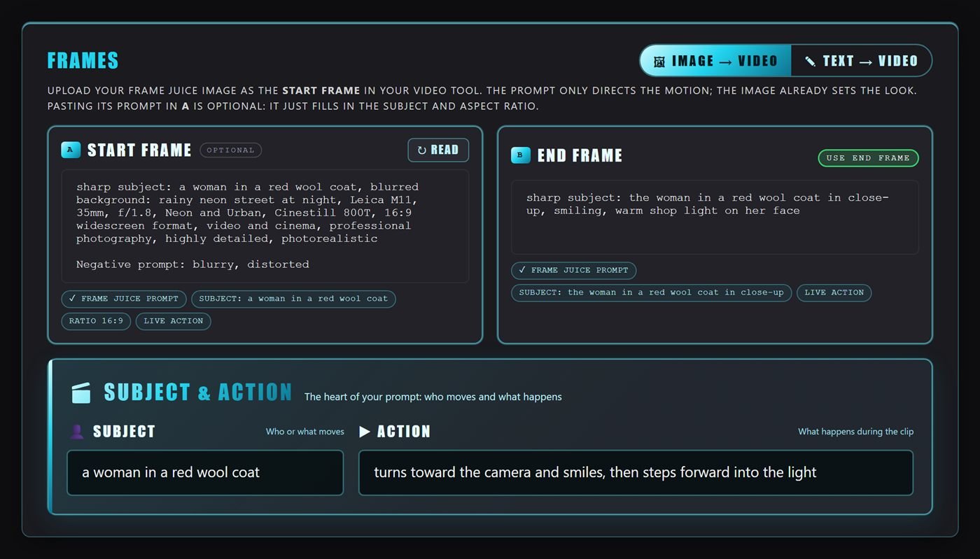Click the clapperboard icon next to Subject & Action
Image resolution: width=980 pixels, height=559 pixels.
82,392
